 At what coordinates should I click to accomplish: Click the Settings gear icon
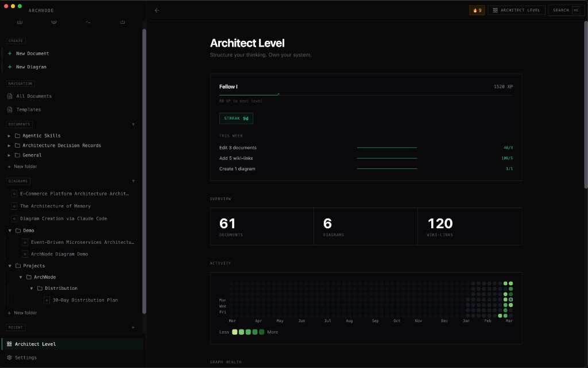[x=9, y=358]
